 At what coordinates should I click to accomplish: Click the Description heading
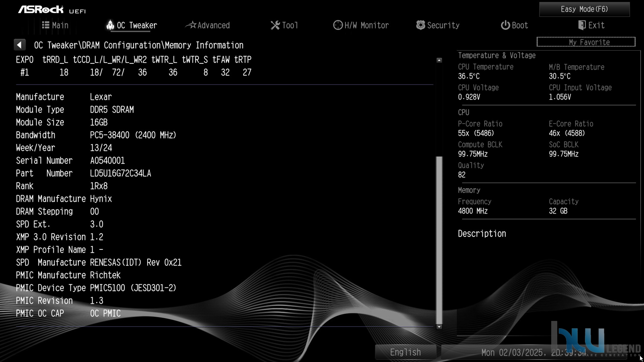(482, 234)
